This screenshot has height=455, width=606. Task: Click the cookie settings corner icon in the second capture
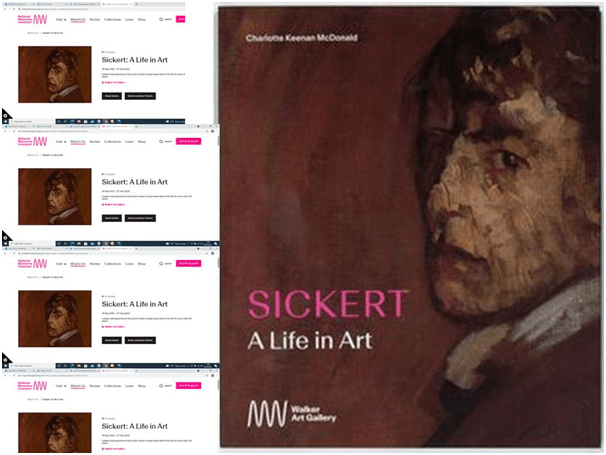pyautogui.click(x=6, y=236)
